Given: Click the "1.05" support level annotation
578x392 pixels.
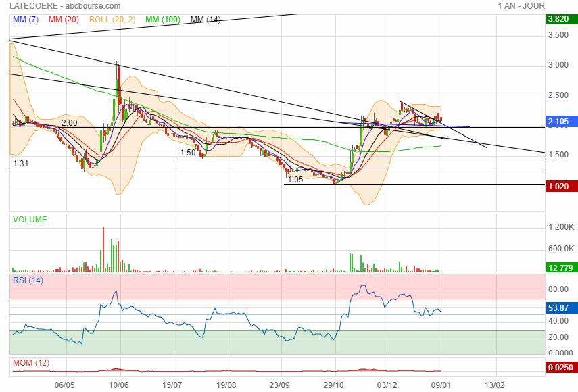Looking at the screenshot, I should [x=295, y=179].
